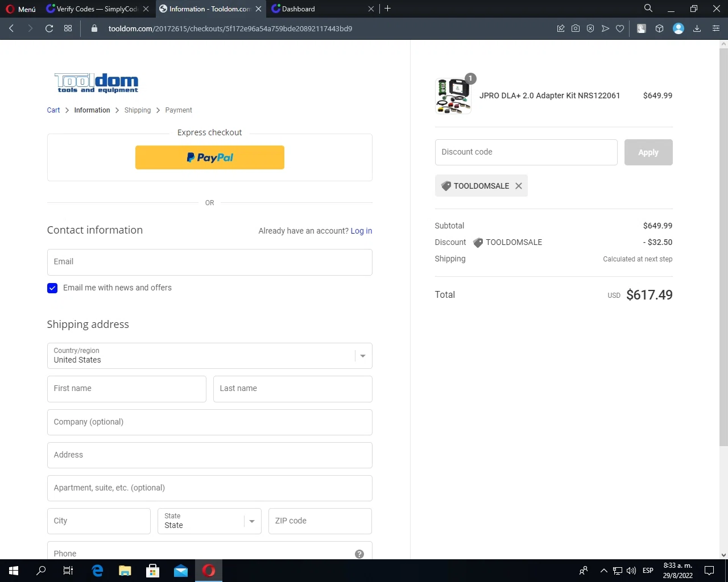Open File Explorer from taskbar
Image resolution: width=728 pixels, height=582 pixels.
pyautogui.click(x=125, y=571)
